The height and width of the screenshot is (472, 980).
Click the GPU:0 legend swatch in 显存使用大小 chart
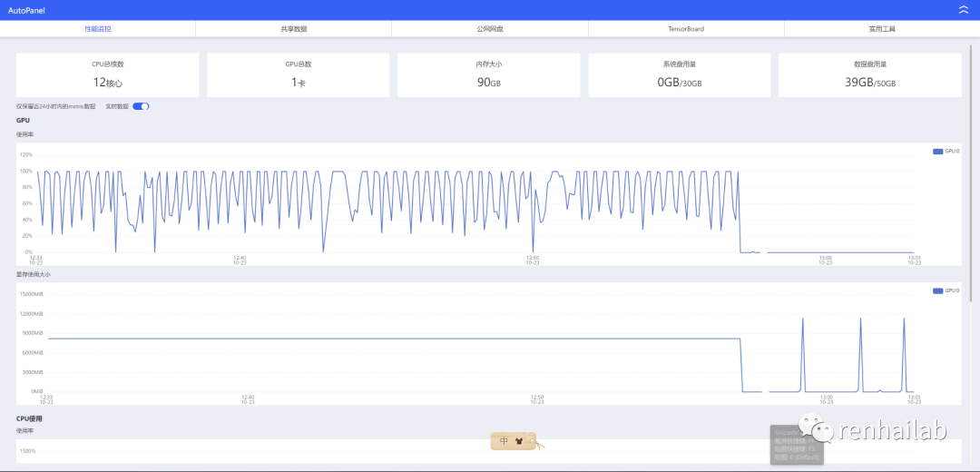[937, 290]
